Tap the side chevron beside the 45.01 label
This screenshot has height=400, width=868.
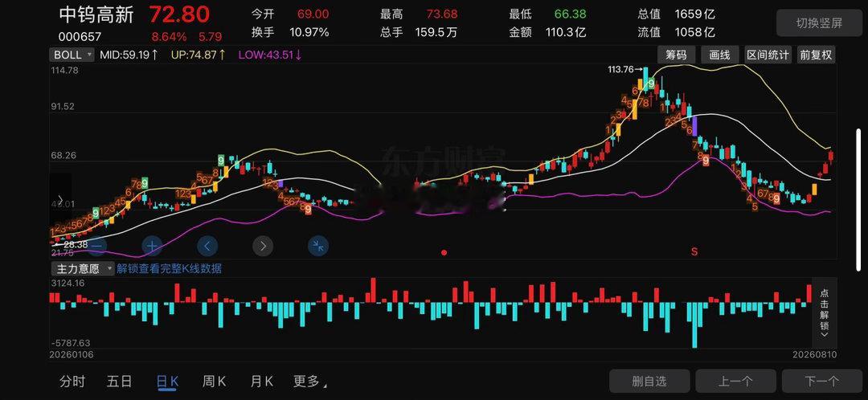tap(60, 200)
